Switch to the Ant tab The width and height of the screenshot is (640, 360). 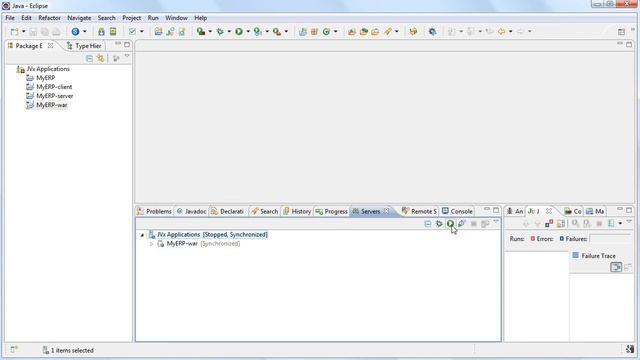pyautogui.click(x=515, y=211)
